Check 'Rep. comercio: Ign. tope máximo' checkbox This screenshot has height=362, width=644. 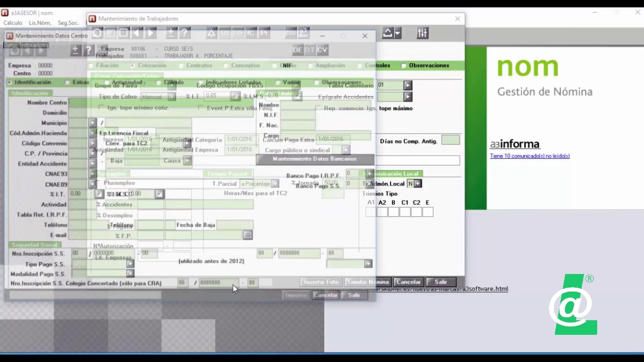coord(318,108)
